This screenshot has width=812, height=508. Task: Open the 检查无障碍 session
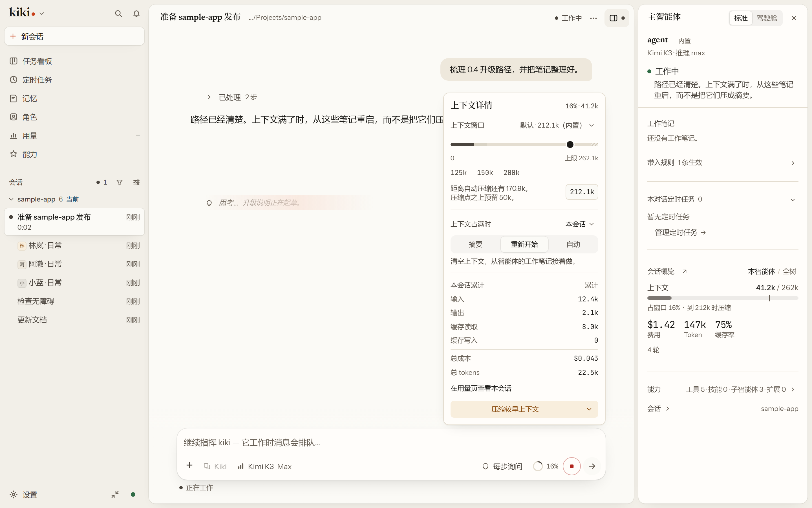[74, 301]
